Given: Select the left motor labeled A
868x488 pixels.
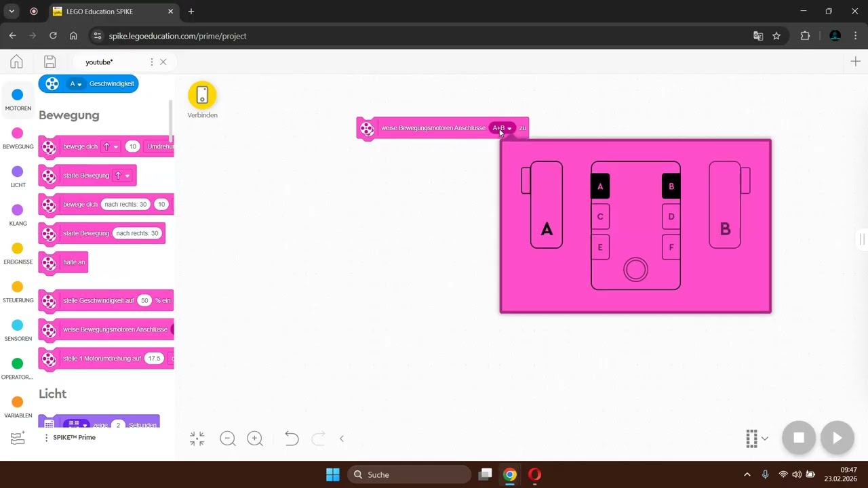Looking at the screenshot, I should click(546, 205).
